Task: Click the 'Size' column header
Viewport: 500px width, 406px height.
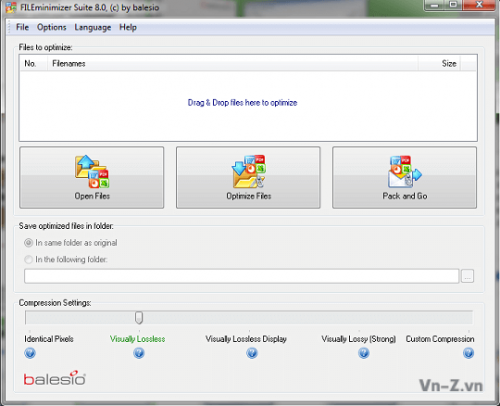Action: click(x=439, y=63)
